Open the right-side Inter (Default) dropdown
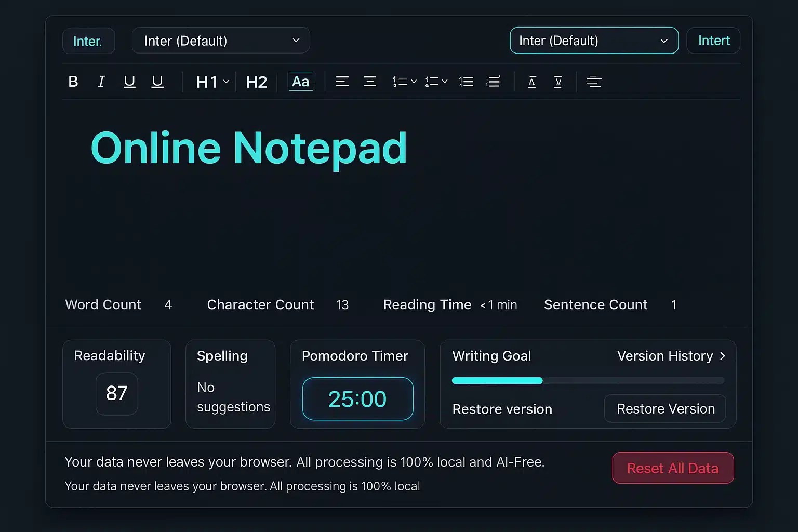This screenshot has height=532, width=798. click(594, 41)
